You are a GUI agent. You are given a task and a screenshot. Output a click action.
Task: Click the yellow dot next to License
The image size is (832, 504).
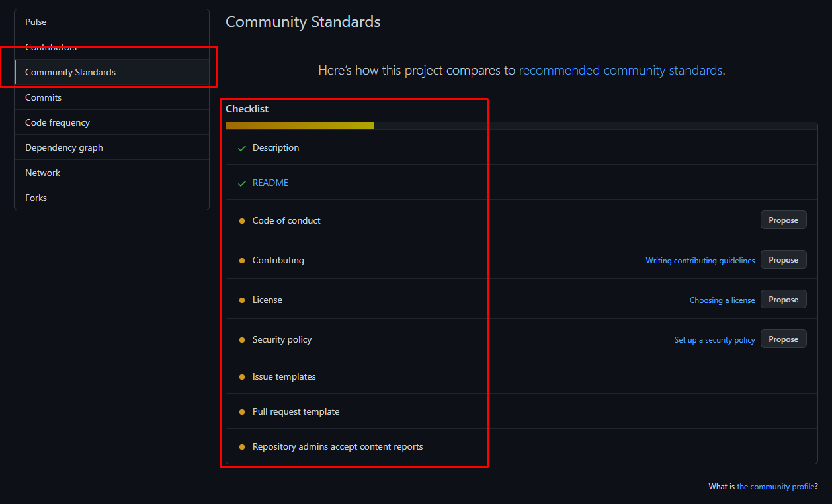[242, 300]
